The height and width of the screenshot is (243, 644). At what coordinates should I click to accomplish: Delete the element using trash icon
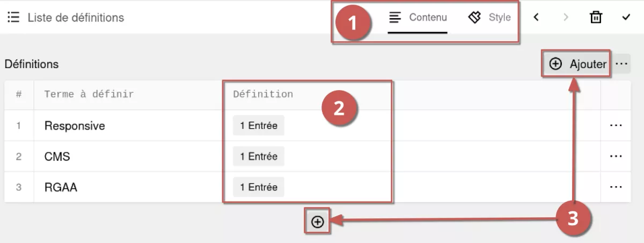(596, 17)
